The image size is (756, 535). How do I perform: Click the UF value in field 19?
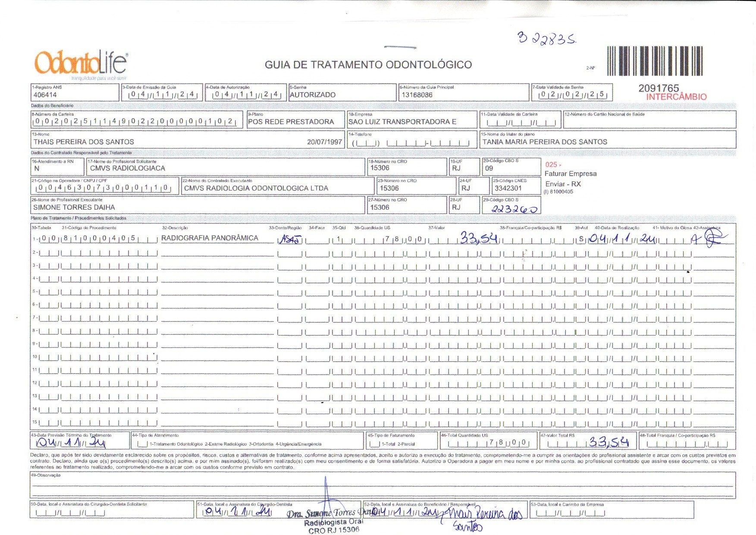click(x=456, y=168)
